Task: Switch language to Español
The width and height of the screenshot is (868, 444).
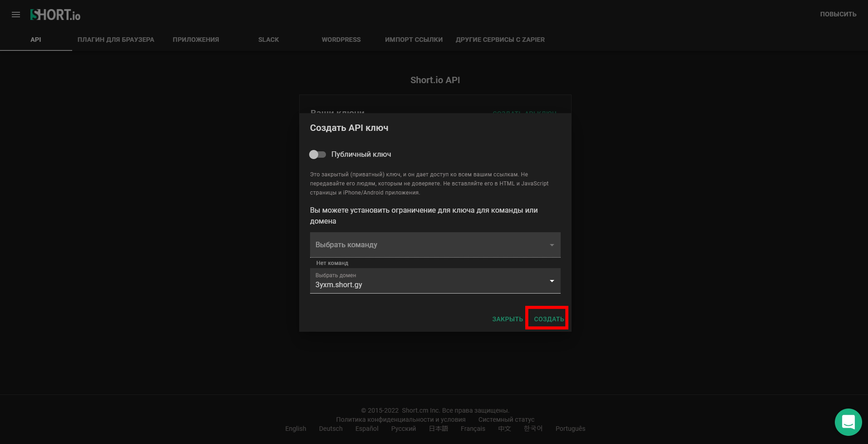Action: (x=367, y=429)
